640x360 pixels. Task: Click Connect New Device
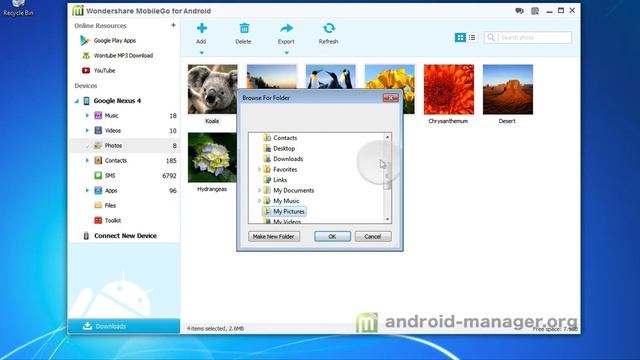(x=125, y=236)
